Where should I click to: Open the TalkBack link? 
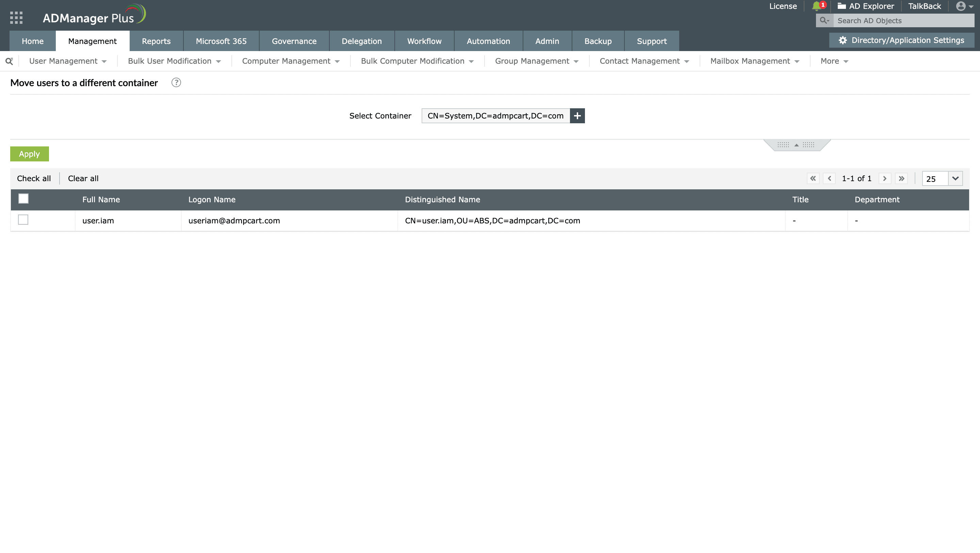pyautogui.click(x=925, y=6)
